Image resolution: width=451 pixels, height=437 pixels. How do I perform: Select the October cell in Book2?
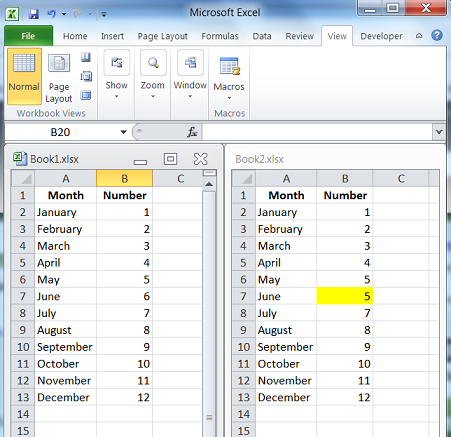click(x=286, y=364)
